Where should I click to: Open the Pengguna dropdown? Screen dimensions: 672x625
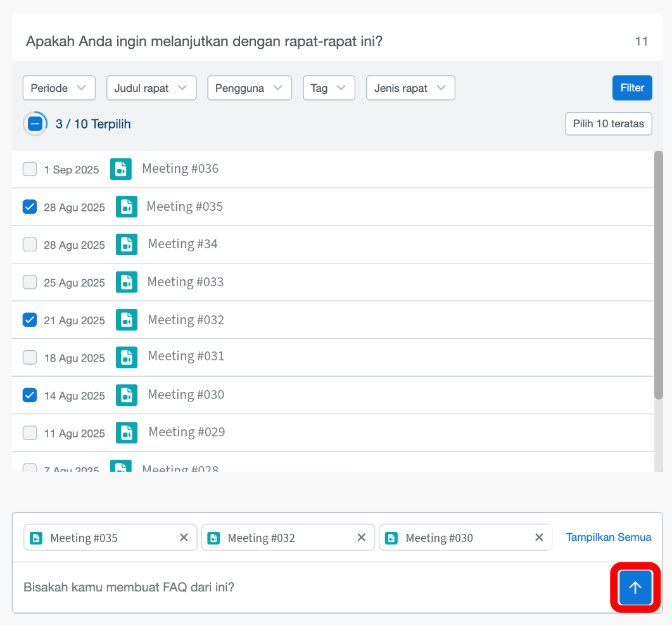(x=250, y=88)
